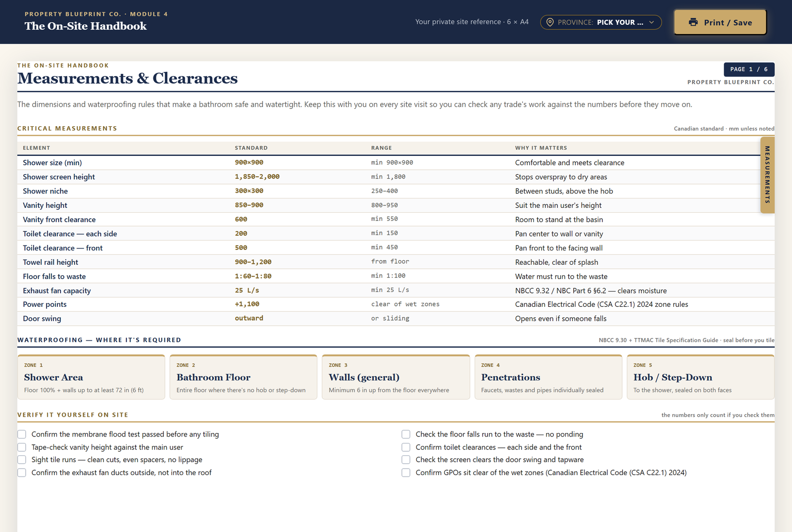Check exhaust fan ducts outside checkbox

pyautogui.click(x=22, y=473)
